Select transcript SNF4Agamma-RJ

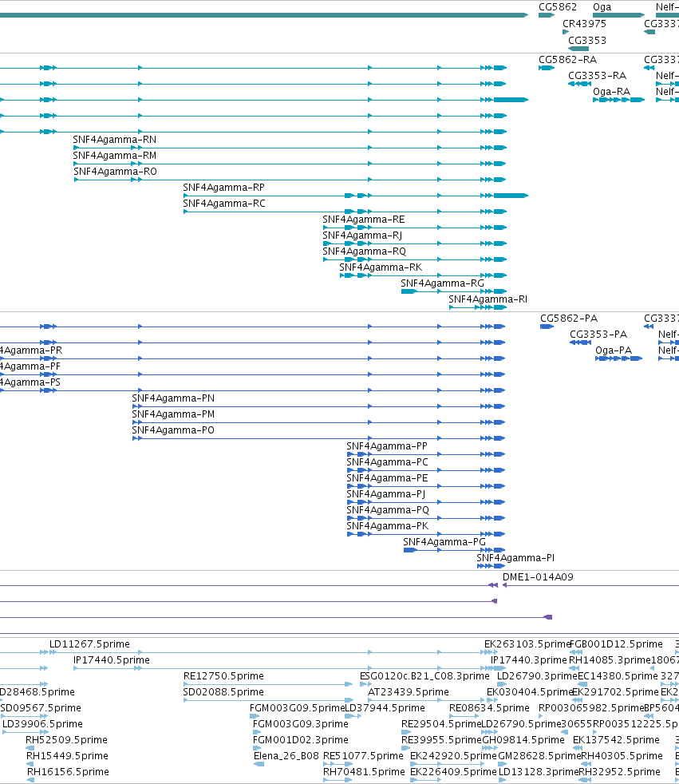click(x=362, y=236)
